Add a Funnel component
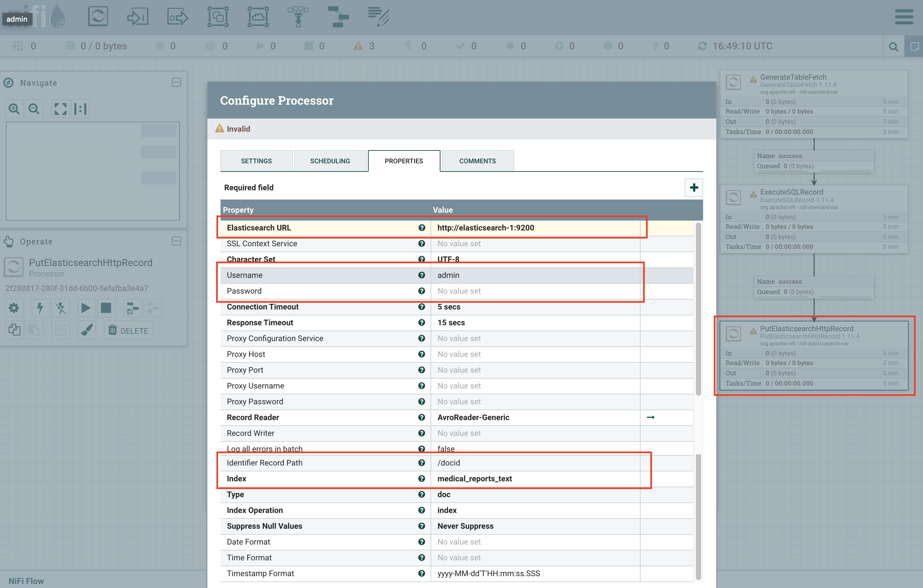 pos(298,16)
